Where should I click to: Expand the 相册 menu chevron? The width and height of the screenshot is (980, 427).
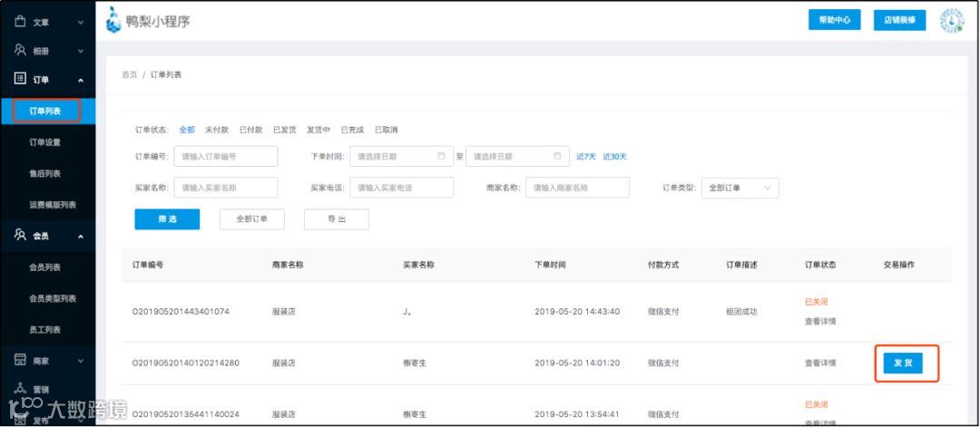coord(81,51)
